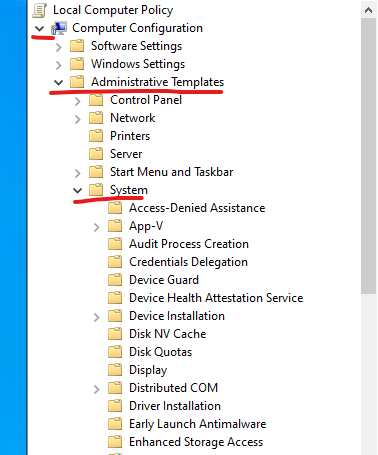The width and height of the screenshot is (378, 455).
Task: Expand the App-V node
Action: tap(97, 227)
